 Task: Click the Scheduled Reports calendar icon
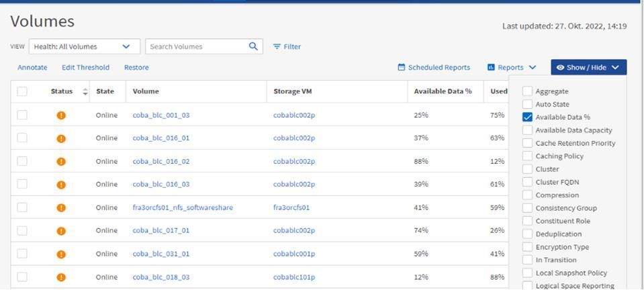[402, 67]
